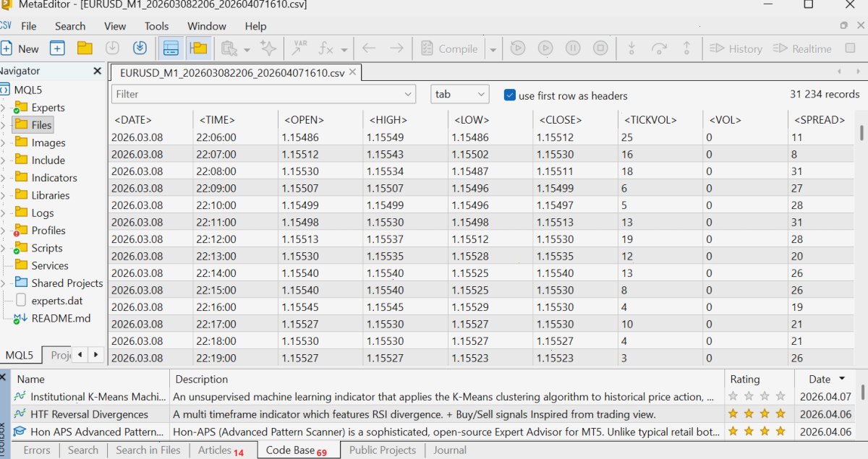The height and width of the screenshot is (459, 868).
Task: Click the step over curved-arrow icon
Action: pyautogui.click(x=659, y=48)
